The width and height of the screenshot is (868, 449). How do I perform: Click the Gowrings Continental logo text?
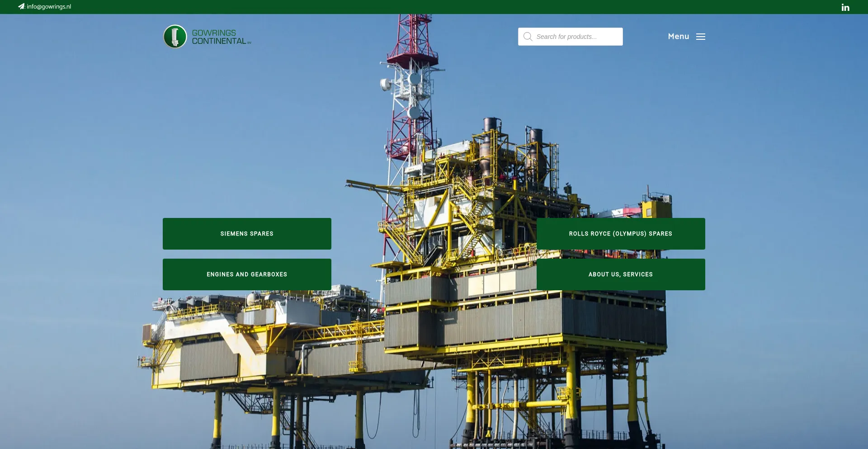point(219,37)
